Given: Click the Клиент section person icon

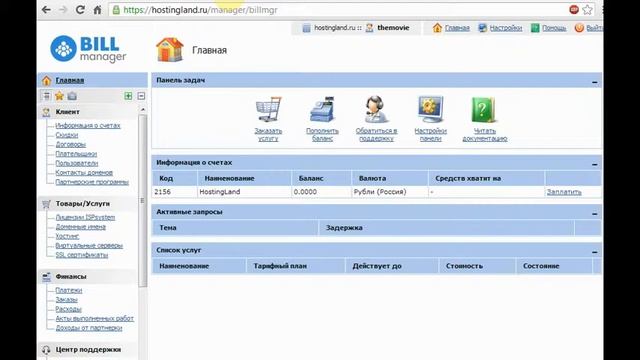Looking at the screenshot, I should click(x=46, y=112).
